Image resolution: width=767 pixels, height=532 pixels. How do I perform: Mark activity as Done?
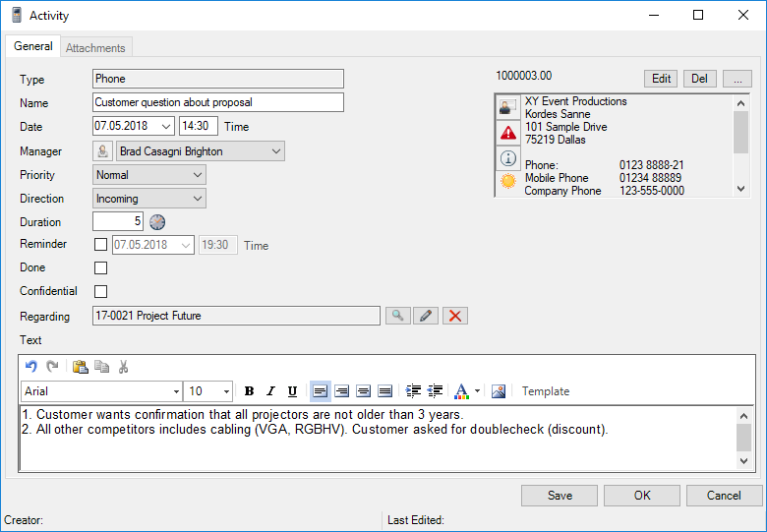(100, 267)
